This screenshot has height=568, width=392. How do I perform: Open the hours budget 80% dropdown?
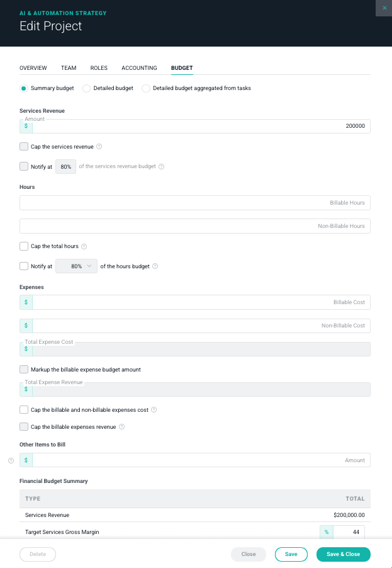pos(77,266)
